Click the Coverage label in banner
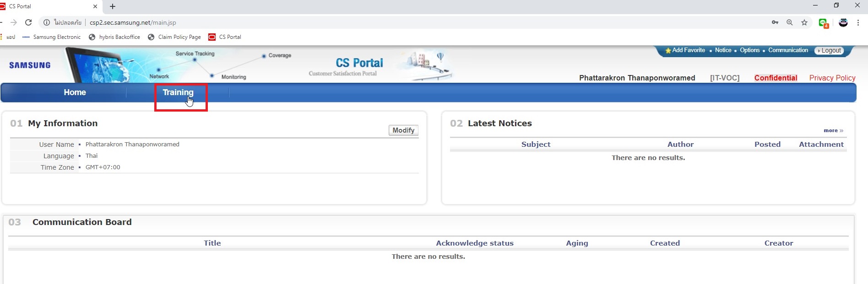 (280, 55)
